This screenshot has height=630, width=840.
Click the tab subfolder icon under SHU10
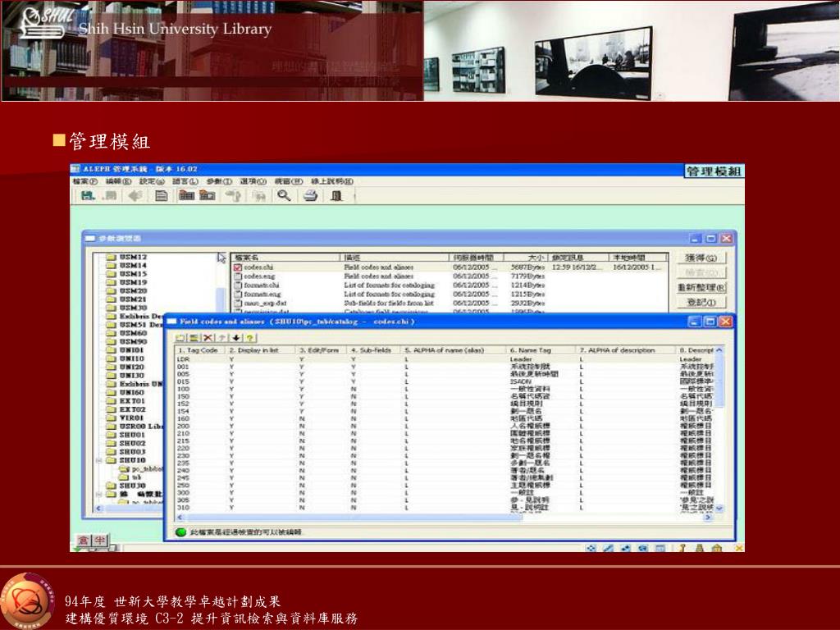pos(123,477)
